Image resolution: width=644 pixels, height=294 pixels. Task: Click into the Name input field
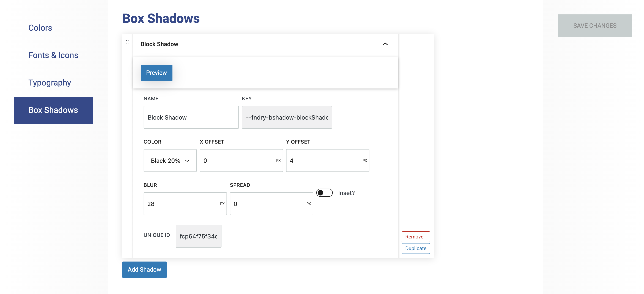click(191, 117)
